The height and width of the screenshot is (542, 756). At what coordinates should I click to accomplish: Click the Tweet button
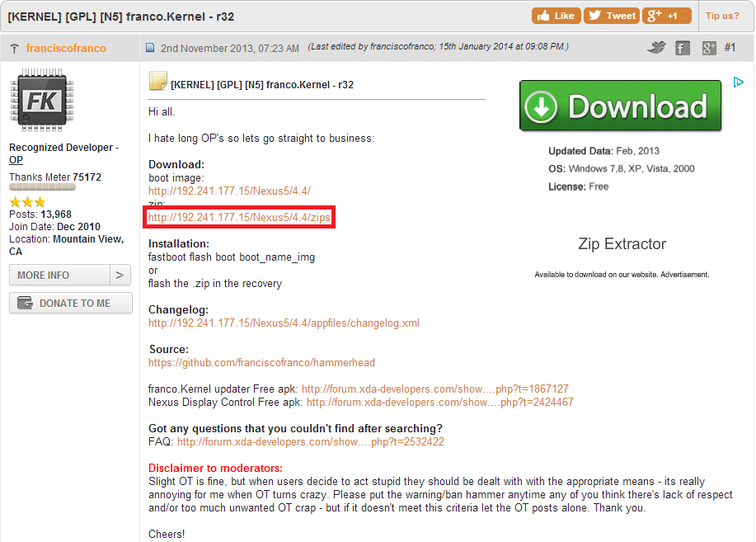click(x=612, y=16)
